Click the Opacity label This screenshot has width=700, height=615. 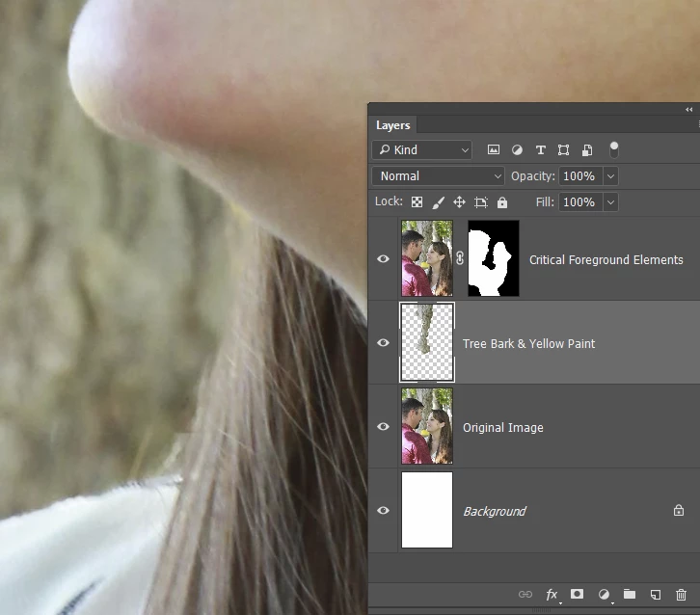coord(532,176)
